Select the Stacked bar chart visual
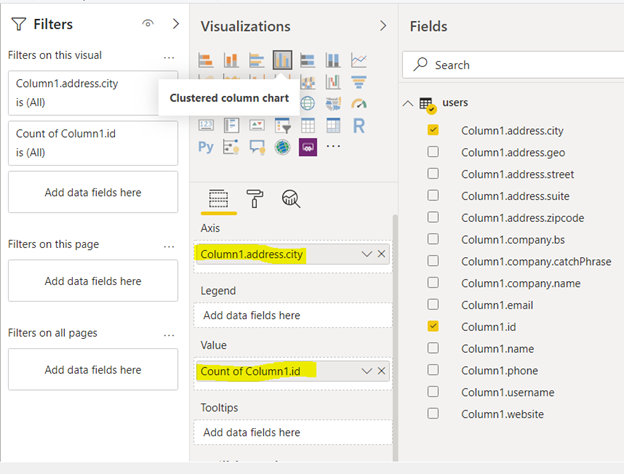 point(206,60)
